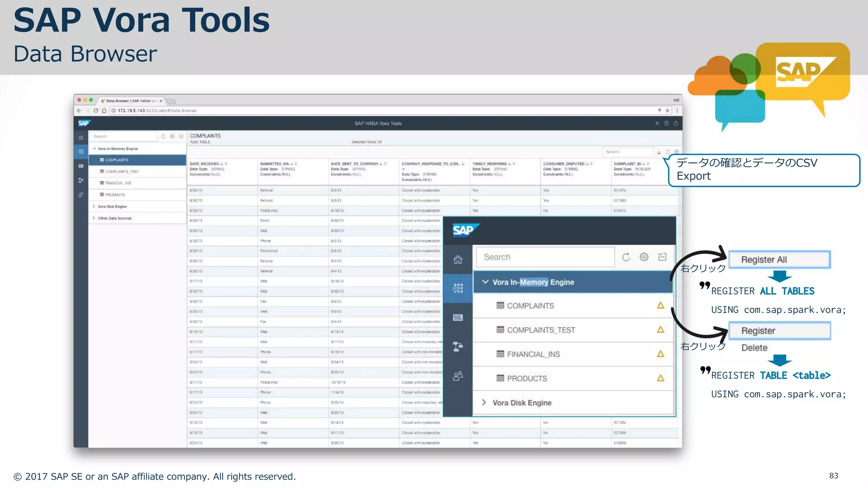This screenshot has height=488, width=868.
Task: Click the settings gear beside enlarged Search box
Action: click(x=644, y=257)
